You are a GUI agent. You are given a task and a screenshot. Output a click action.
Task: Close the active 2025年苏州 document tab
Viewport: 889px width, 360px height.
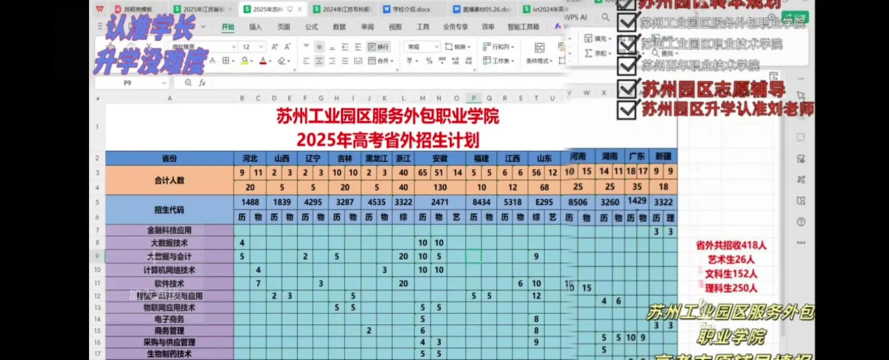click(300, 9)
